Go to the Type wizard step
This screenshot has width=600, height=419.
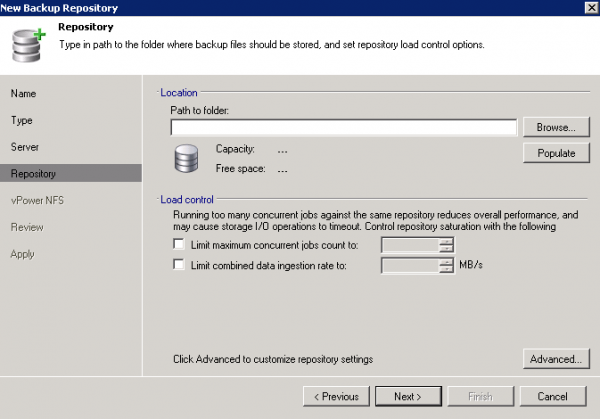click(x=22, y=120)
